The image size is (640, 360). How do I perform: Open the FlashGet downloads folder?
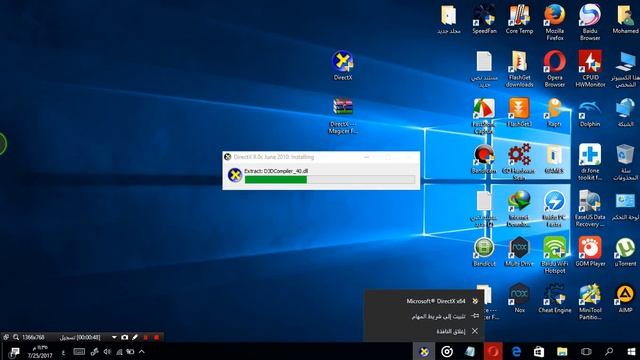[x=519, y=69]
